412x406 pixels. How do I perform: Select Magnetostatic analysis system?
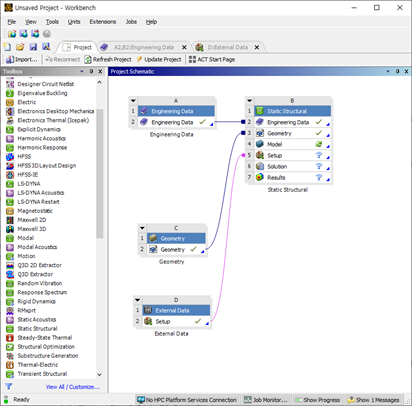click(x=35, y=211)
